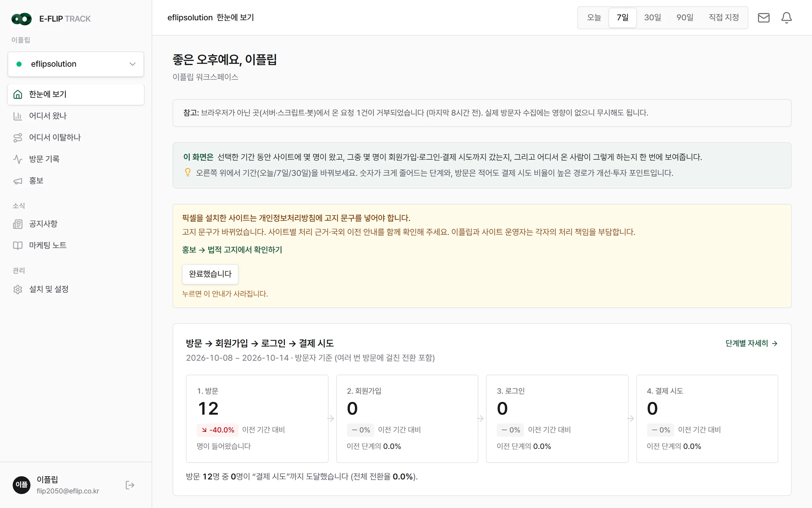Follow the 홍보 → 법적 고지에서 확인하기 link
This screenshot has width=812, height=508.
pos(232,250)
